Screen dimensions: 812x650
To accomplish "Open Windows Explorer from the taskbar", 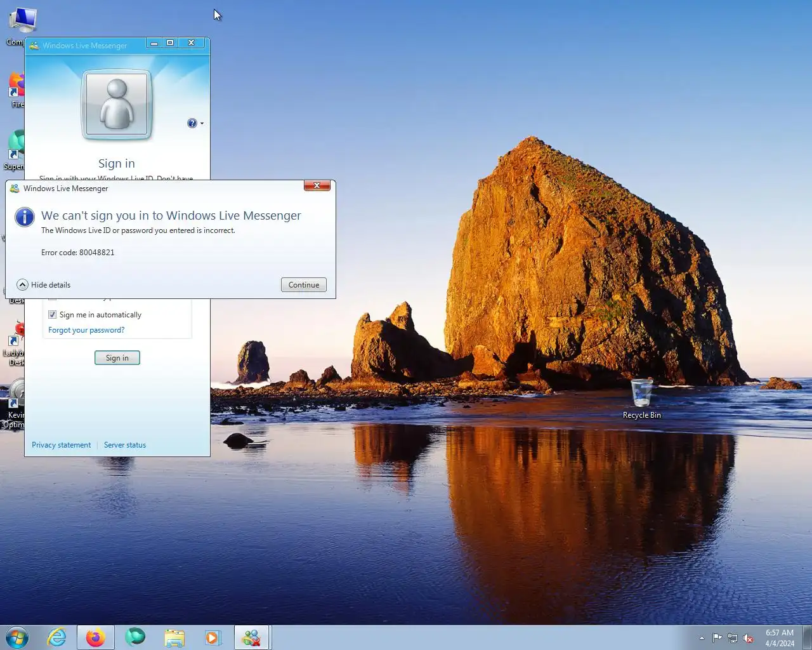I will [x=174, y=637].
